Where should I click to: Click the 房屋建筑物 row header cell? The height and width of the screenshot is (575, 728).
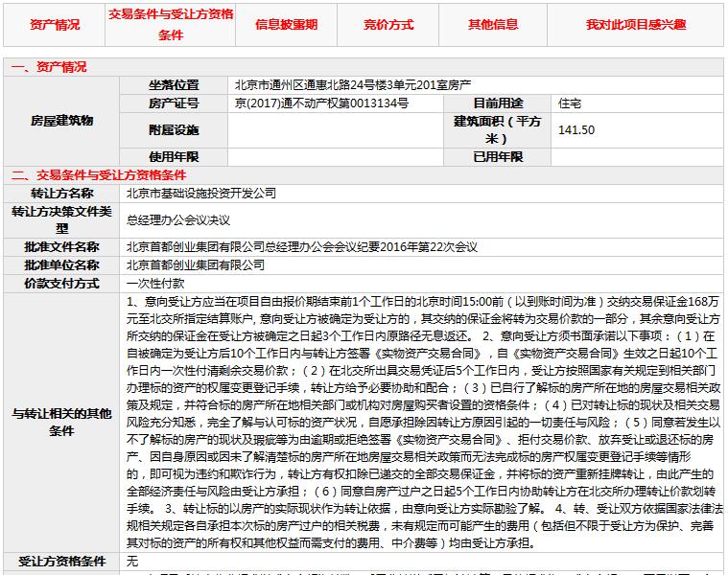(62, 121)
